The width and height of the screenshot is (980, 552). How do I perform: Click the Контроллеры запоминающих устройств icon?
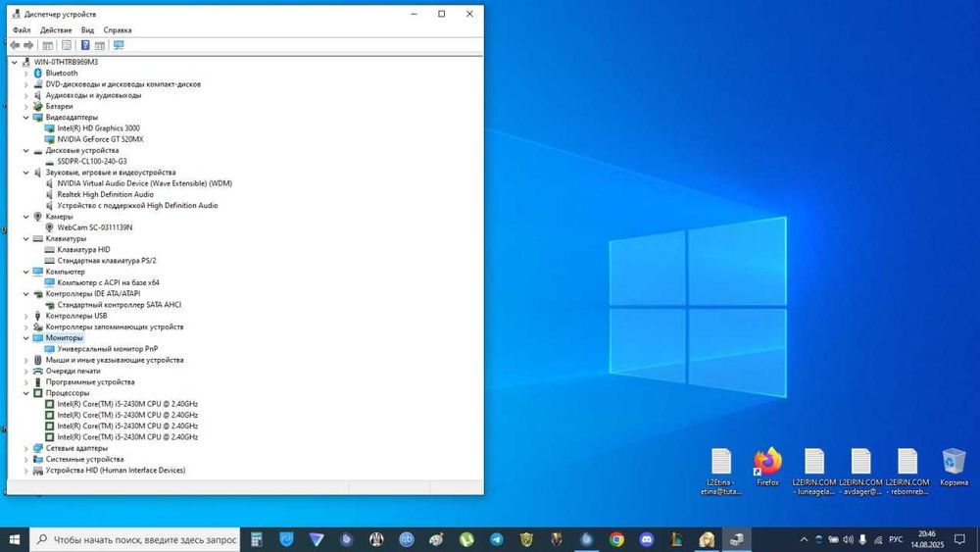point(37,326)
